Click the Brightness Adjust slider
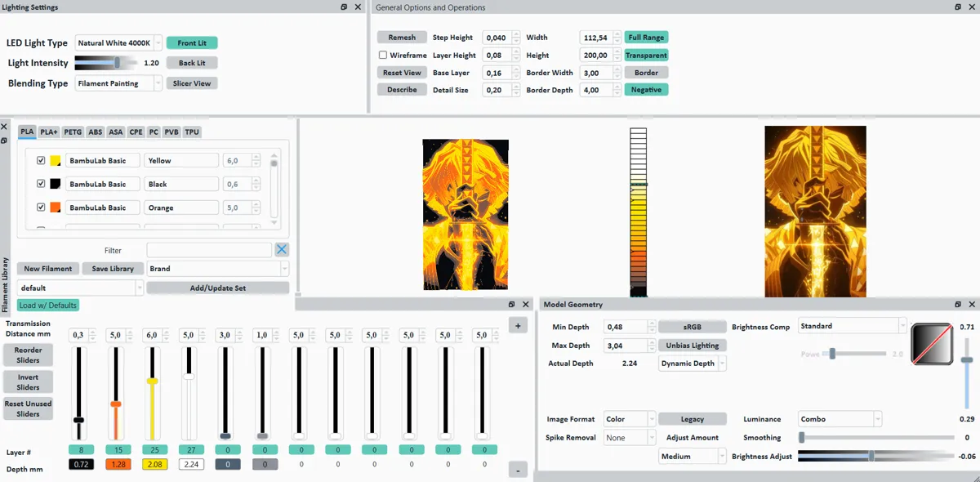Screen dimensions: 980x482 (875, 457)
